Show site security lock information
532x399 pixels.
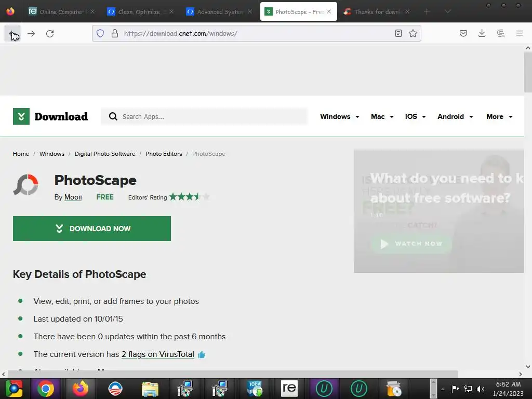(115, 33)
